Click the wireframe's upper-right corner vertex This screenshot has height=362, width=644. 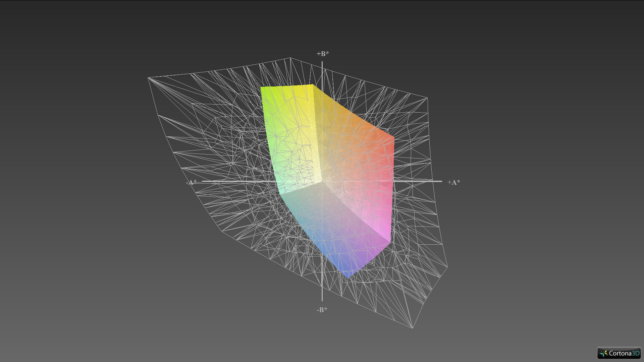pyautogui.click(x=427, y=98)
